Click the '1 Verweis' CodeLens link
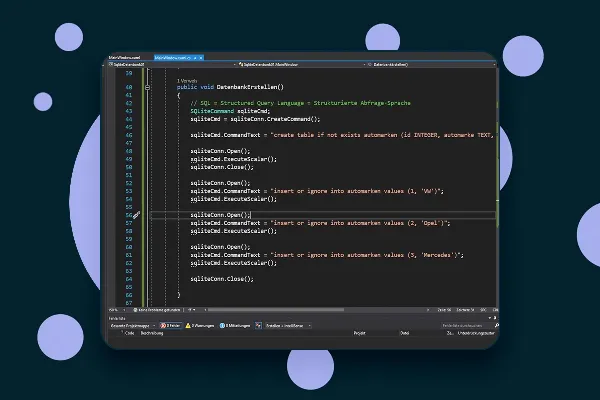 click(x=187, y=81)
